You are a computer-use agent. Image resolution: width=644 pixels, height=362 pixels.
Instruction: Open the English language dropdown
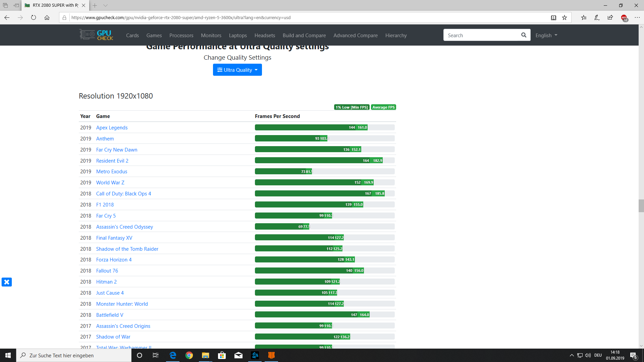(546, 35)
